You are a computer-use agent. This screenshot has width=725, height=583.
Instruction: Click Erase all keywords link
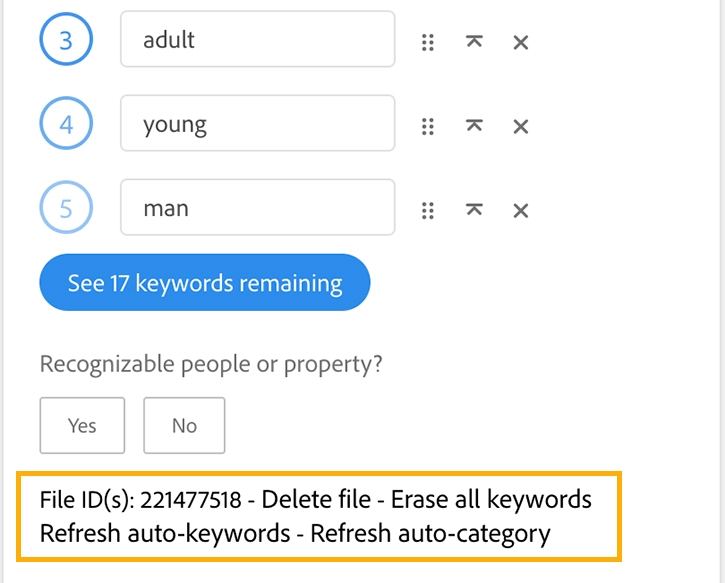pyautogui.click(x=491, y=500)
